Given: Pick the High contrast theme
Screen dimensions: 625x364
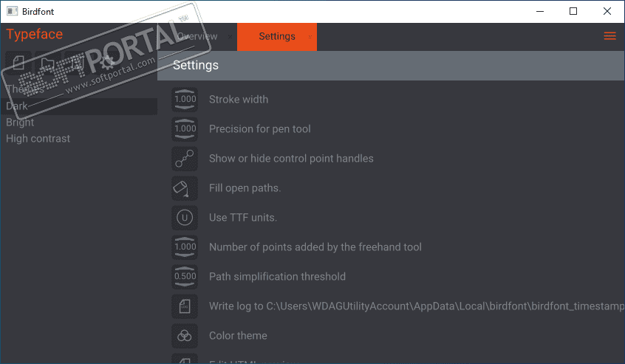Looking at the screenshot, I should pyautogui.click(x=38, y=139).
